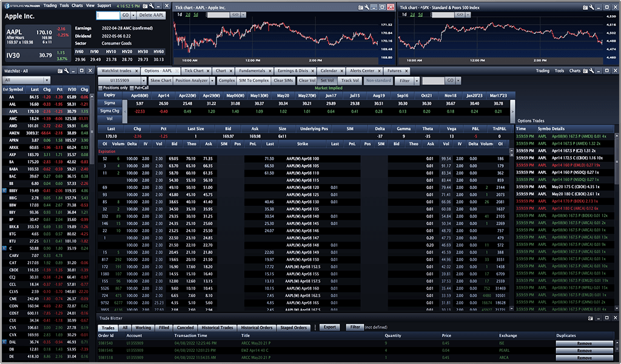Screen dimensions: 621x364
Task: Take a snapshot of the AAPL tick chart window
Action: (360, 7)
